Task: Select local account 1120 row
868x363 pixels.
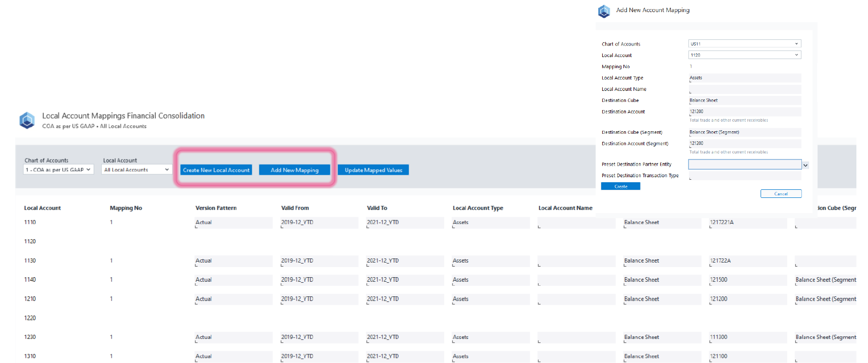Action: [x=30, y=241]
